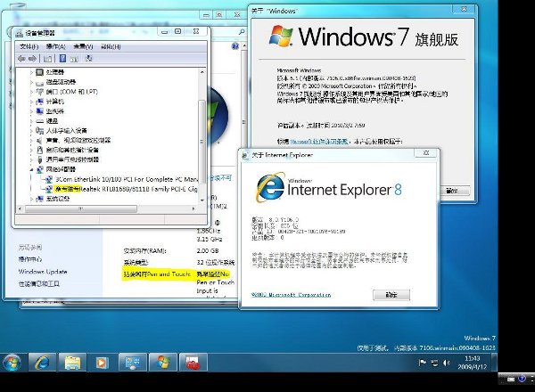Click 确定 button in About Windows dialog
535x392 pixels.
point(452,191)
